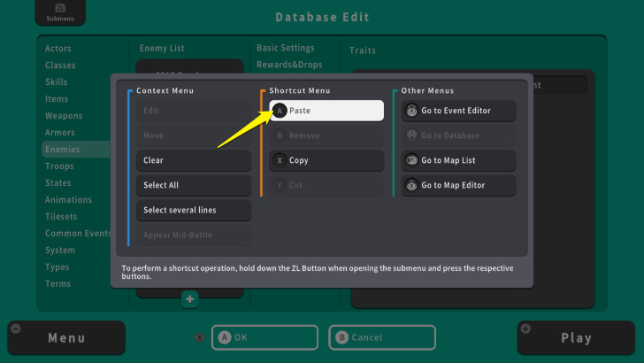The image size is (644, 363).
Task: Click the Traits panel heading
Action: pos(363,50)
